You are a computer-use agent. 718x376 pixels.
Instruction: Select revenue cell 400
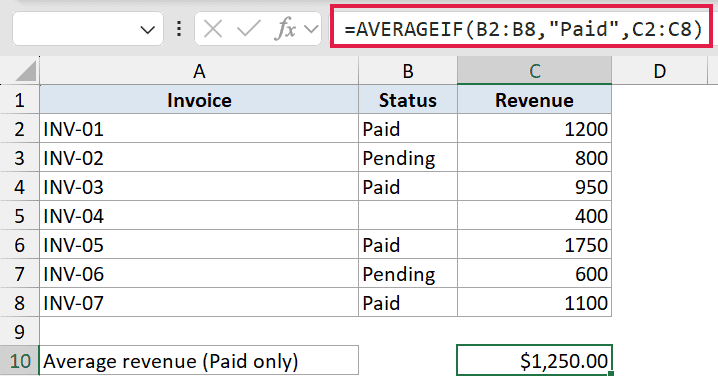(x=534, y=215)
